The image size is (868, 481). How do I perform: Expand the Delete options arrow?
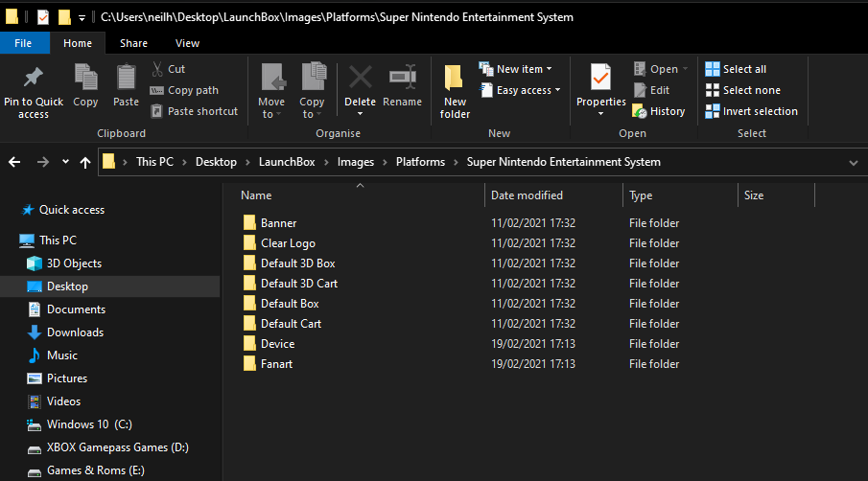pyautogui.click(x=361, y=114)
